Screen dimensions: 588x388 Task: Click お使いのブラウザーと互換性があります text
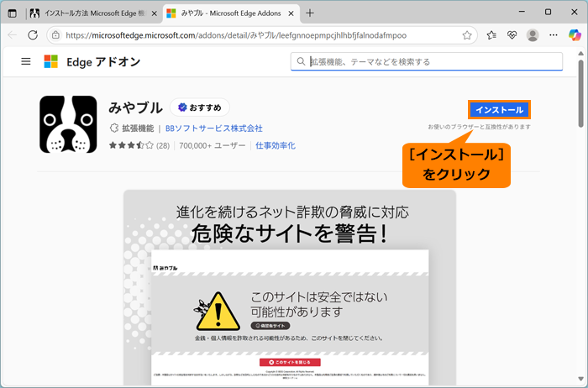coord(480,127)
